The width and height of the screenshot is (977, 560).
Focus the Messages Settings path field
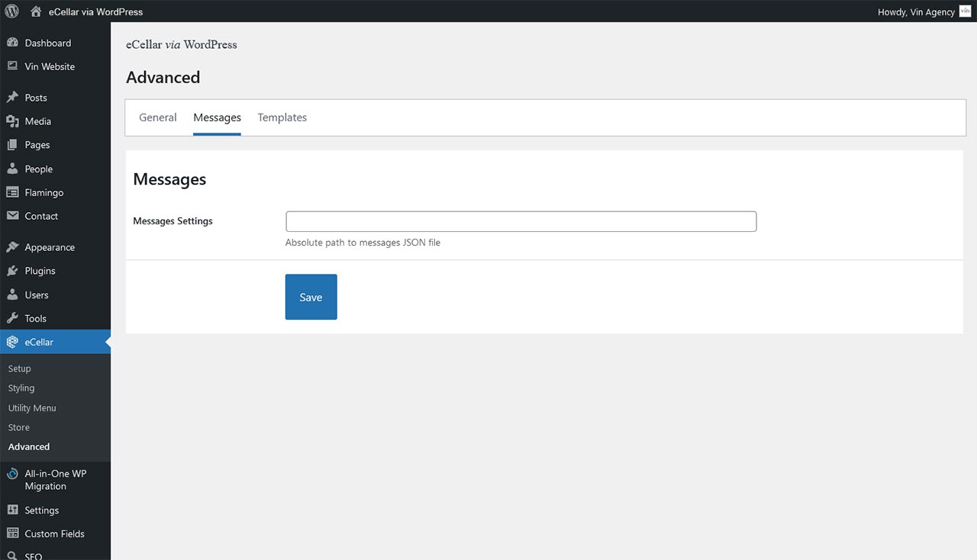tap(521, 221)
